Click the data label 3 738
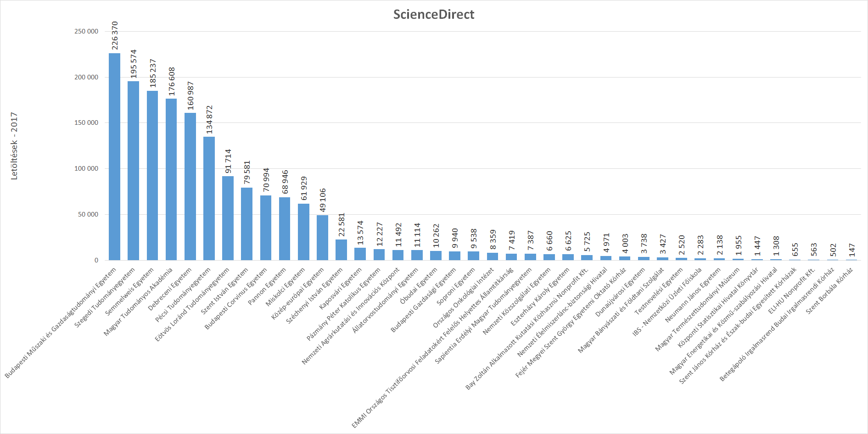The image size is (868, 434). 644,244
